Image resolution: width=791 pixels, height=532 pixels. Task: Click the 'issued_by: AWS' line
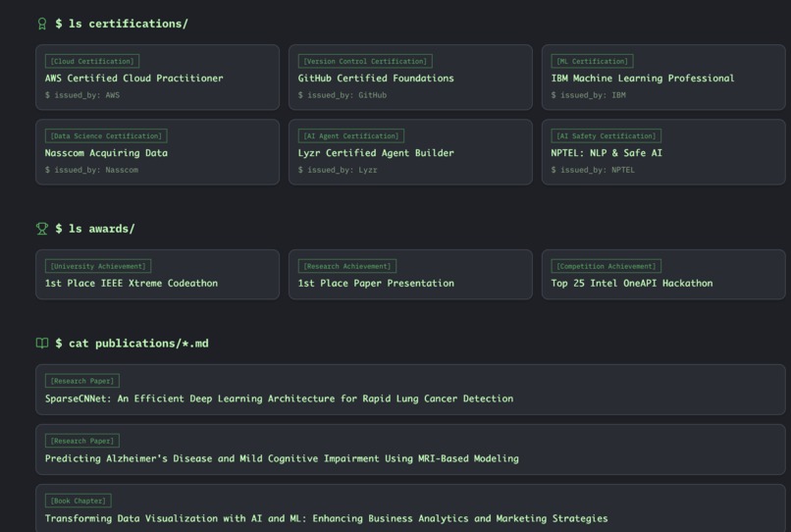(x=82, y=95)
